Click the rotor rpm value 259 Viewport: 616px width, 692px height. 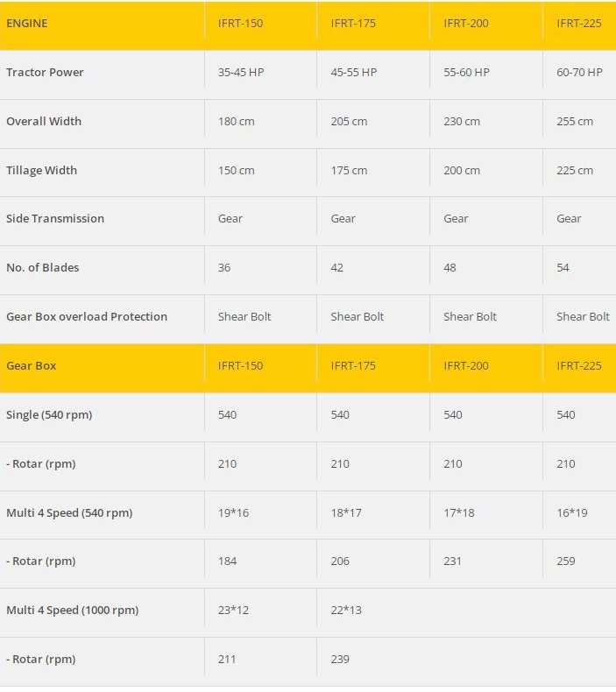click(566, 561)
